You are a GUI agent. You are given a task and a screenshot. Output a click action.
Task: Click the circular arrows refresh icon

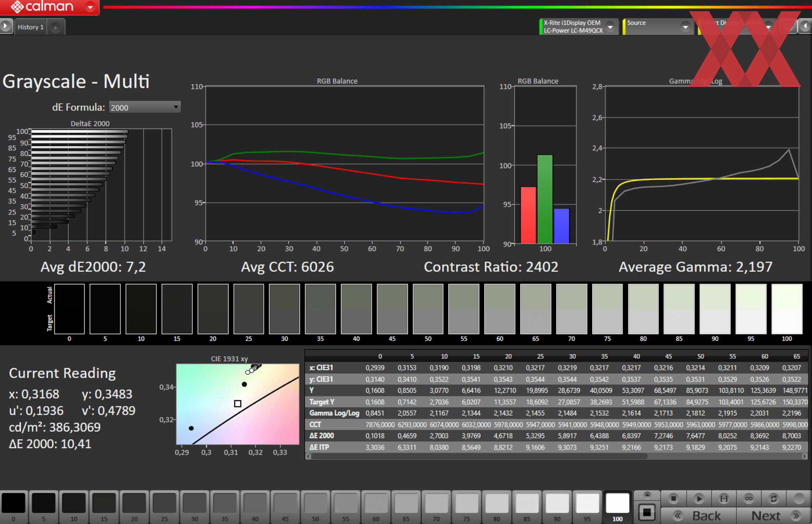tap(774, 499)
